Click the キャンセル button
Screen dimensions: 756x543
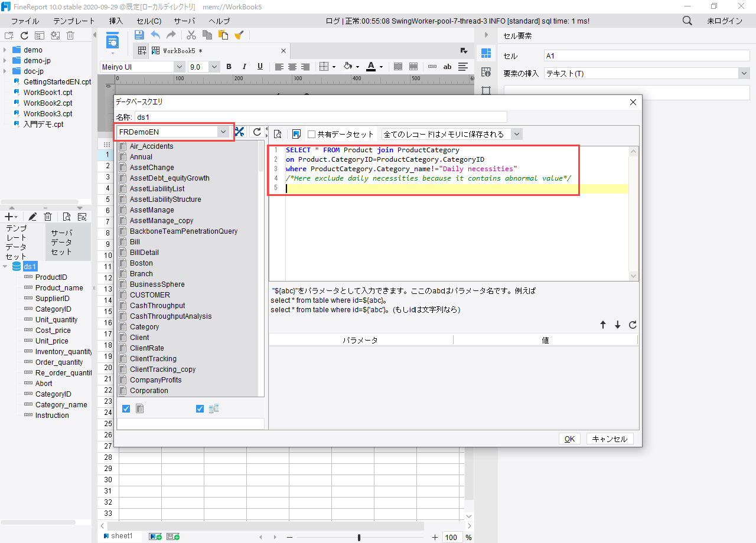[610, 439]
